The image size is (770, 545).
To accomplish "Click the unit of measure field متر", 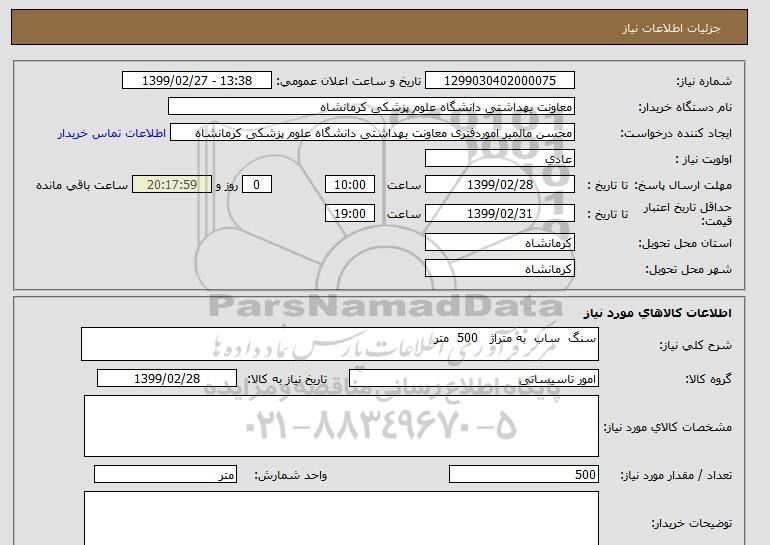I will [x=165, y=475].
